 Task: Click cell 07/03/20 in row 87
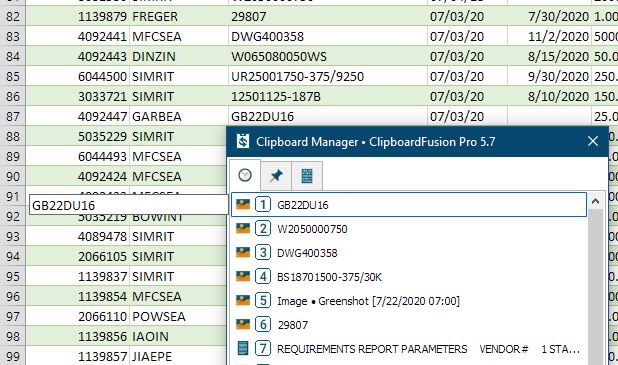[467, 117]
